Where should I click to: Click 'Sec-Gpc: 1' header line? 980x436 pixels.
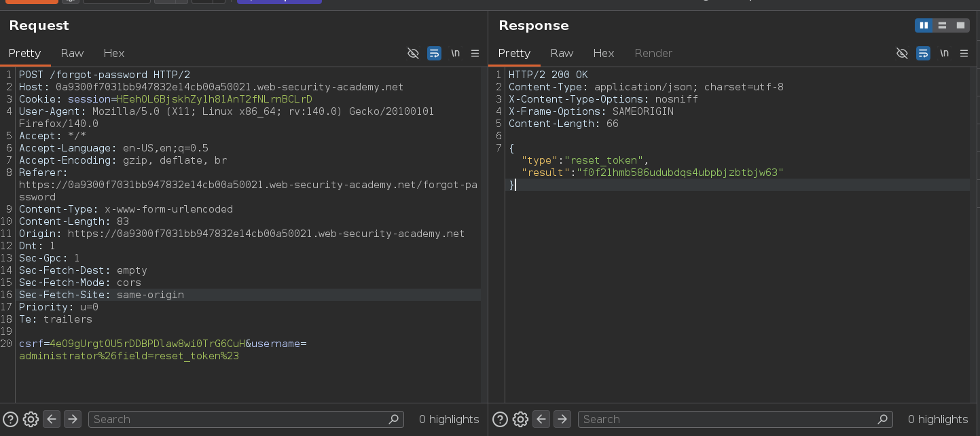[50, 258]
